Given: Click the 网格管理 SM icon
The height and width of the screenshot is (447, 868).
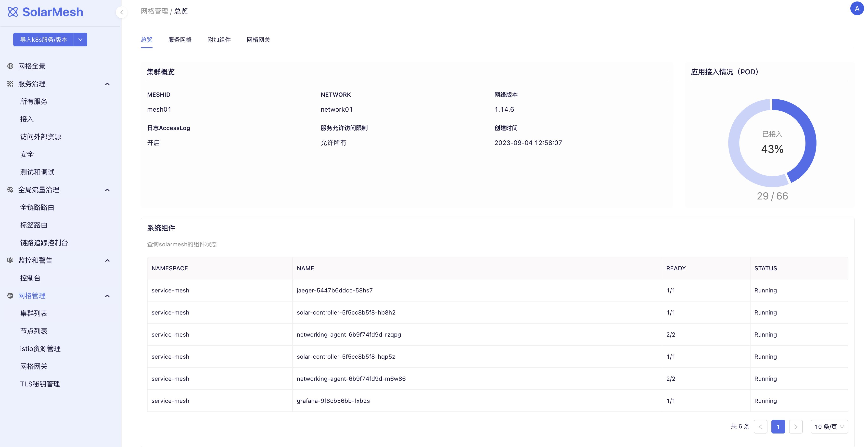Looking at the screenshot, I should 11,296.
